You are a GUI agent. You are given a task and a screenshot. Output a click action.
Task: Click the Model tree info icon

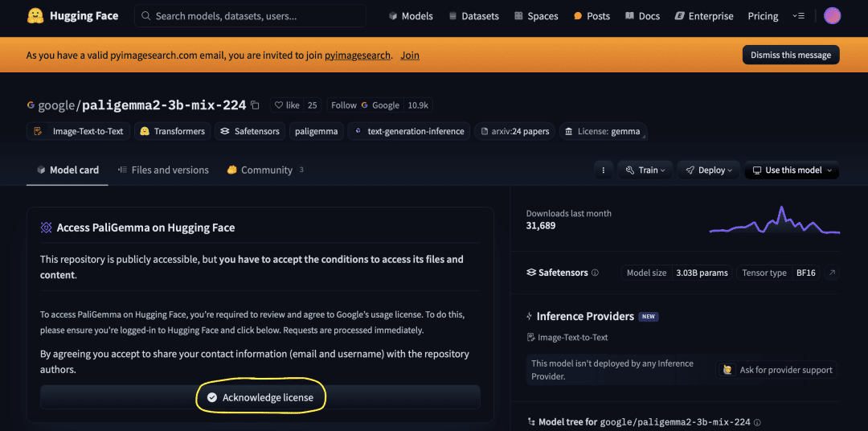(x=757, y=422)
